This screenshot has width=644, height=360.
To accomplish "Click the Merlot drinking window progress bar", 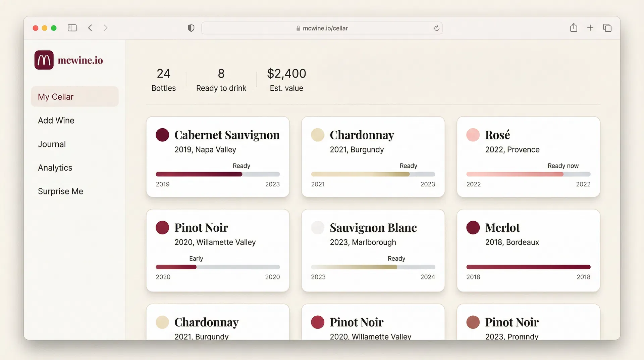I will point(528,267).
